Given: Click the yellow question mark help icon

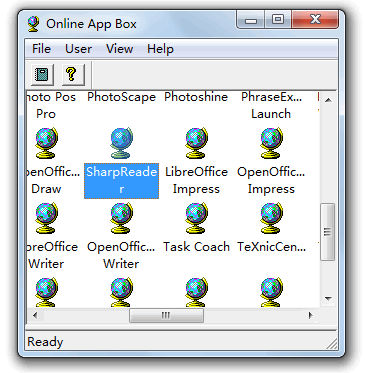Looking at the screenshot, I should 72,74.
